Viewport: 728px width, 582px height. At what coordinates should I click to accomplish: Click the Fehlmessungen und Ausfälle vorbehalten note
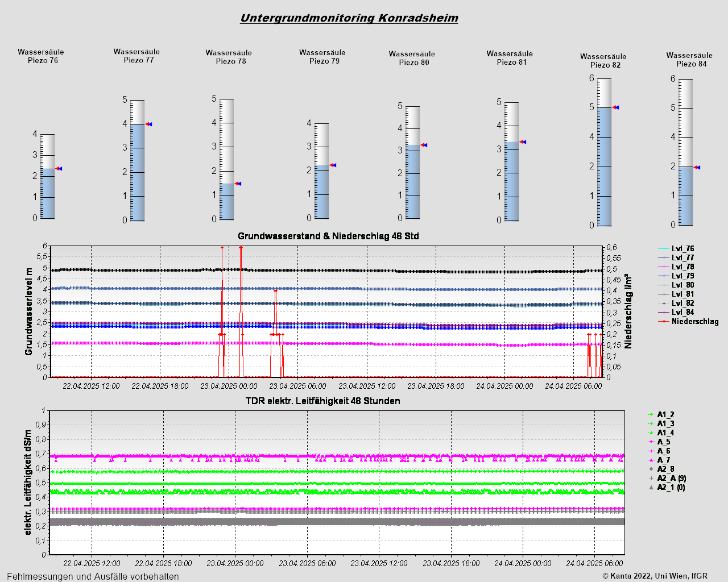point(93,576)
